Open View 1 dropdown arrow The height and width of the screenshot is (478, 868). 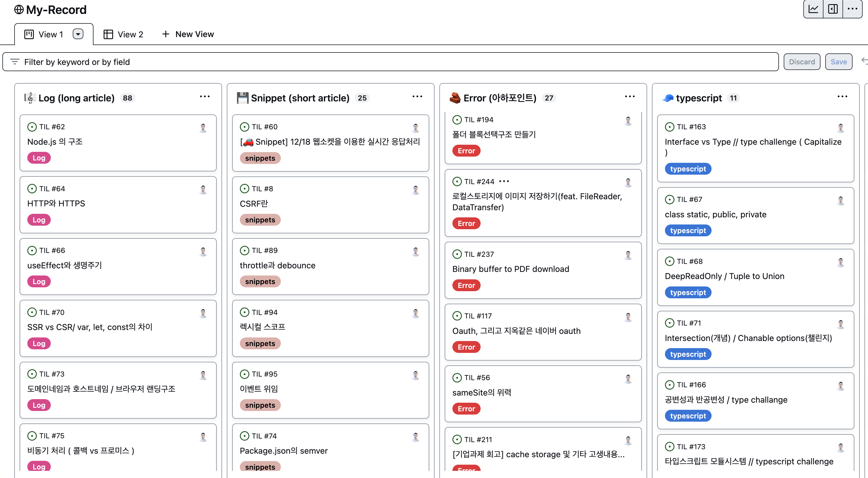click(78, 34)
